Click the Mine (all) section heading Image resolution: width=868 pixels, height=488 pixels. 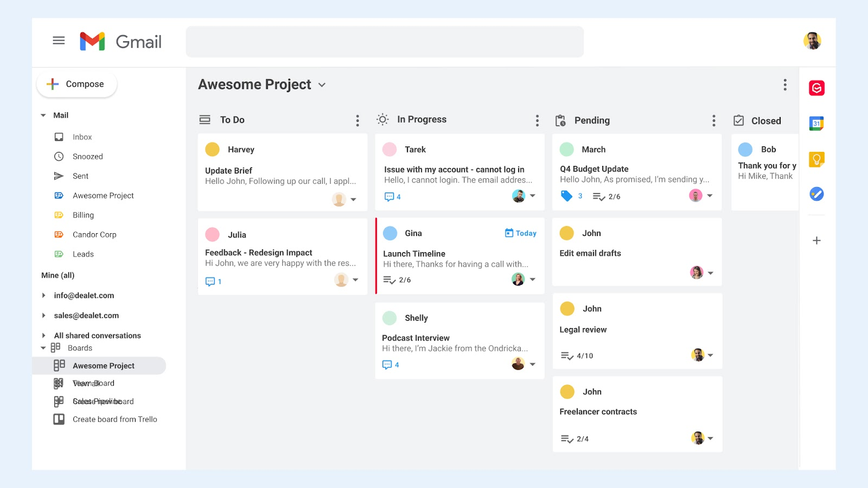pos(58,275)
